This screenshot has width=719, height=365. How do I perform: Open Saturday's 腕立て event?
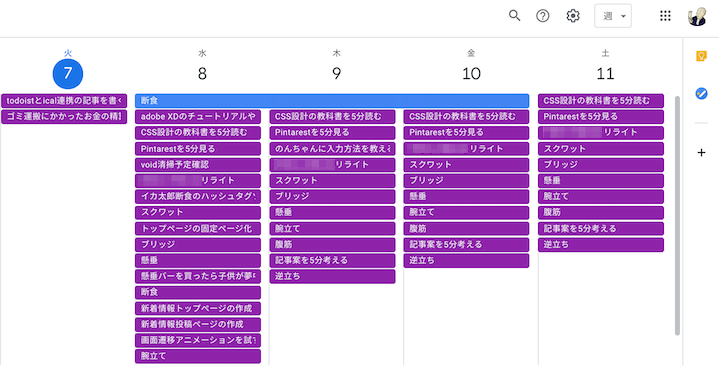click(601, 196)
